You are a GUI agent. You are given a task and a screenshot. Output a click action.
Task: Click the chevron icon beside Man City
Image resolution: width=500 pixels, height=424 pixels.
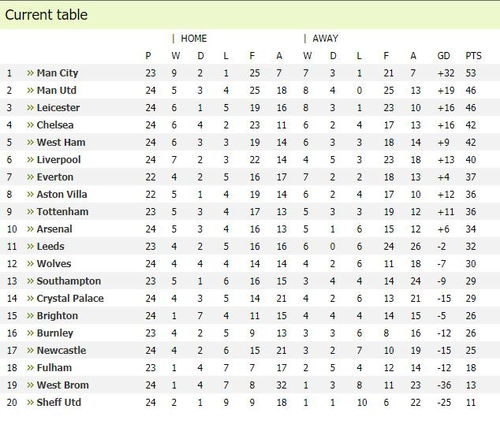[30, 73]
